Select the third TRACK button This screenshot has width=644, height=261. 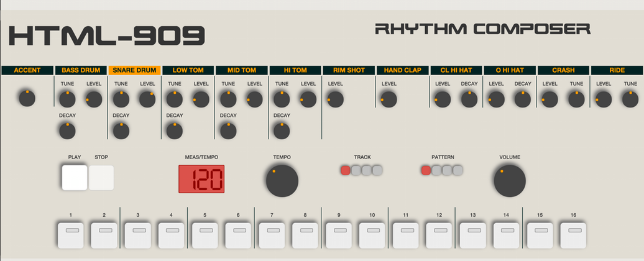click(366, 170)
